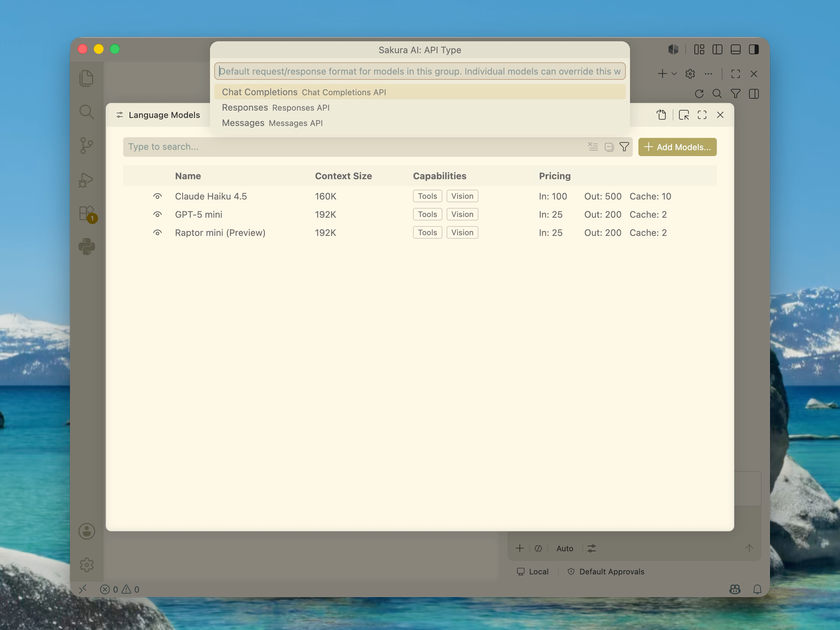This screenshot has height=630, width=840.
Task: Open notifications bell in status bar
Action: pos(757,589)
